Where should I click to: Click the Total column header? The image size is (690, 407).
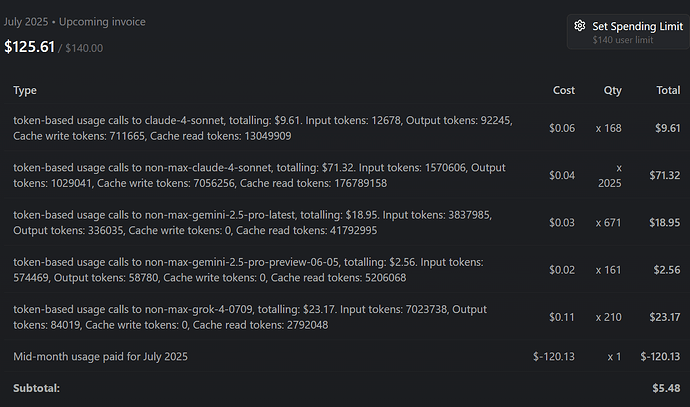pyautogui.click(x=668, y=90)
